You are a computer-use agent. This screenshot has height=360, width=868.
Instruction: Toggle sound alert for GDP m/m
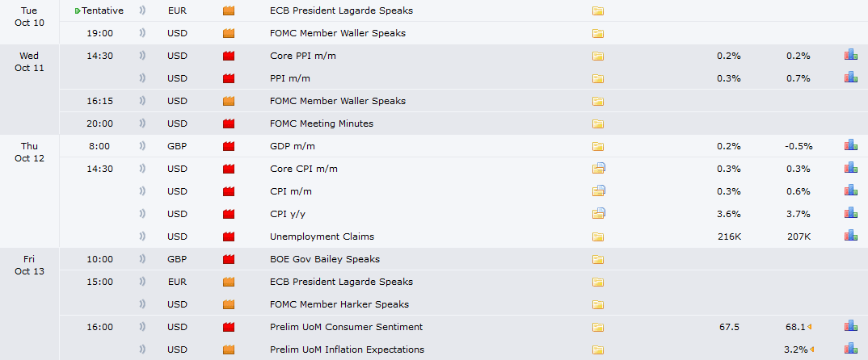(142, 146)
